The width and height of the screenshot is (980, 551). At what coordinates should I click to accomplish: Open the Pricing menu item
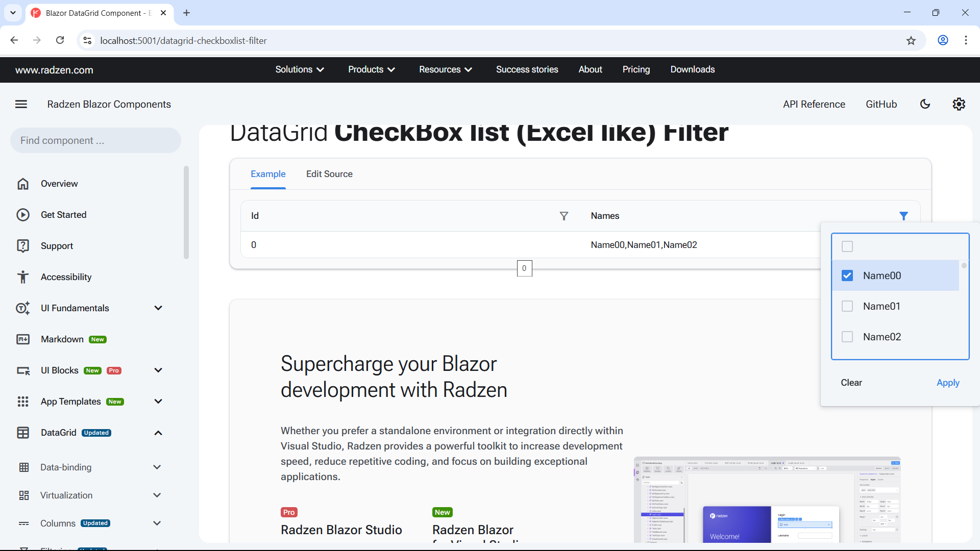(636, 69)
